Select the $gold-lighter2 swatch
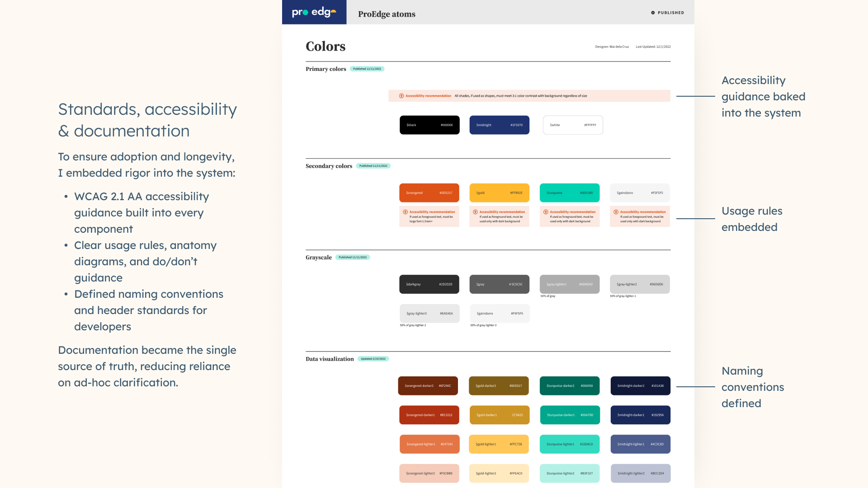The image size is (868, 488). 499,473
